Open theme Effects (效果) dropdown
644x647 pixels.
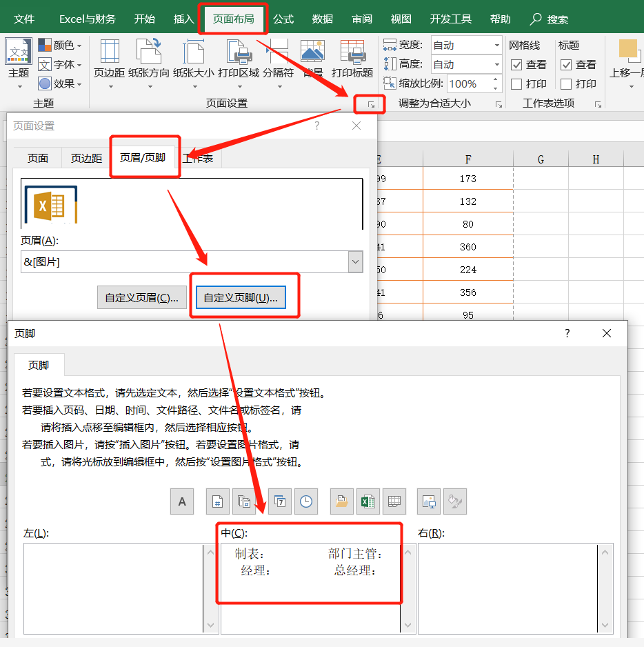click(x=60, y=83)
